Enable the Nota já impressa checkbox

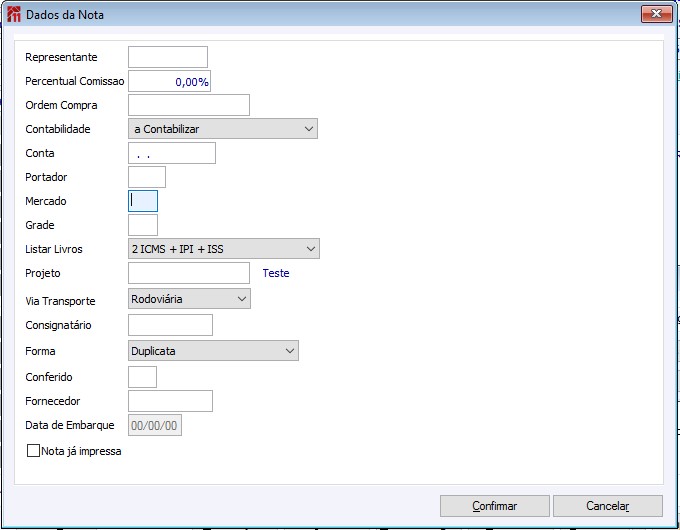coord(34,451)
